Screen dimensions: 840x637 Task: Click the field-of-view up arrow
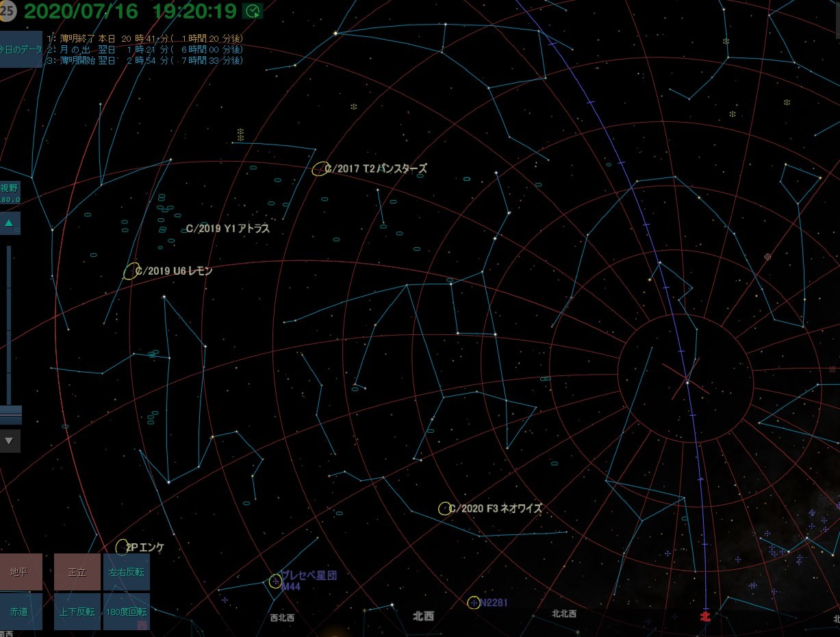click(x=10, y=223)
